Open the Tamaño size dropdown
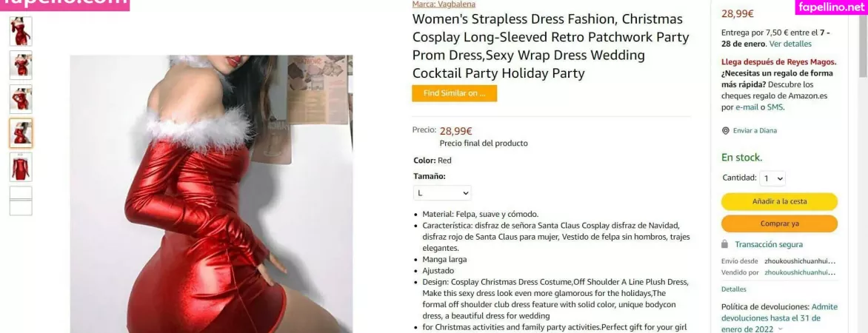The height and width of the screenshot is (333, 868). point(442,193)
